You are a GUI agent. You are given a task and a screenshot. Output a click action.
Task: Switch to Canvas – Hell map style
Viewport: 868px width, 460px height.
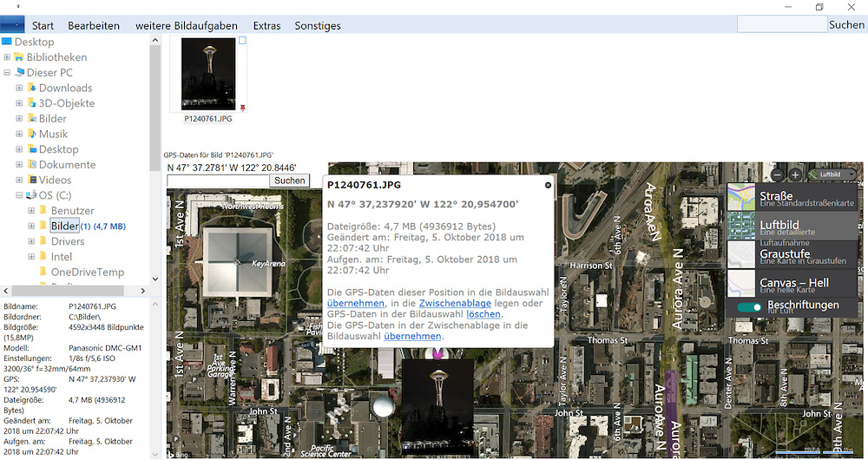(x=741, y=283)
